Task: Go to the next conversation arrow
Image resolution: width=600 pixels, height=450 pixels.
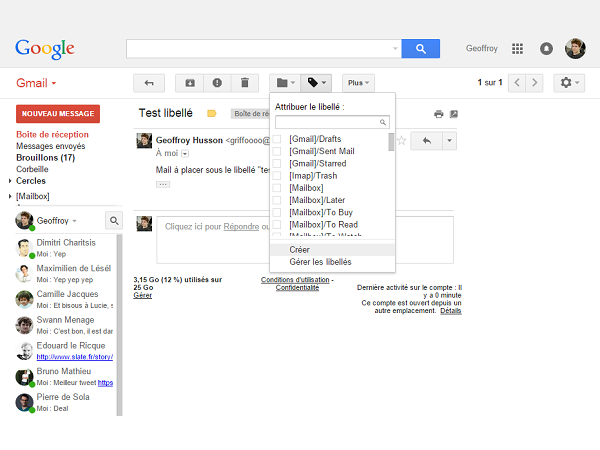Action: tap(534, 83)
